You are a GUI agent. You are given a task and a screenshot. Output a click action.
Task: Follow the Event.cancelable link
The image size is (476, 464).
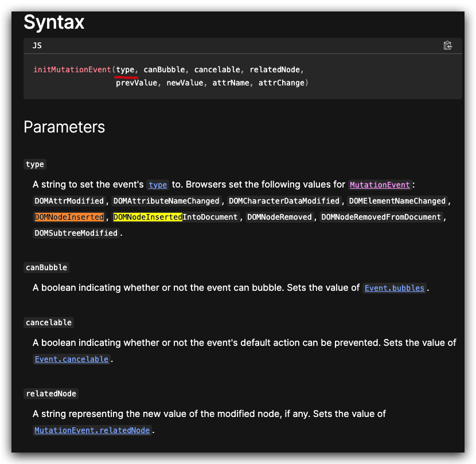(71, 359)
